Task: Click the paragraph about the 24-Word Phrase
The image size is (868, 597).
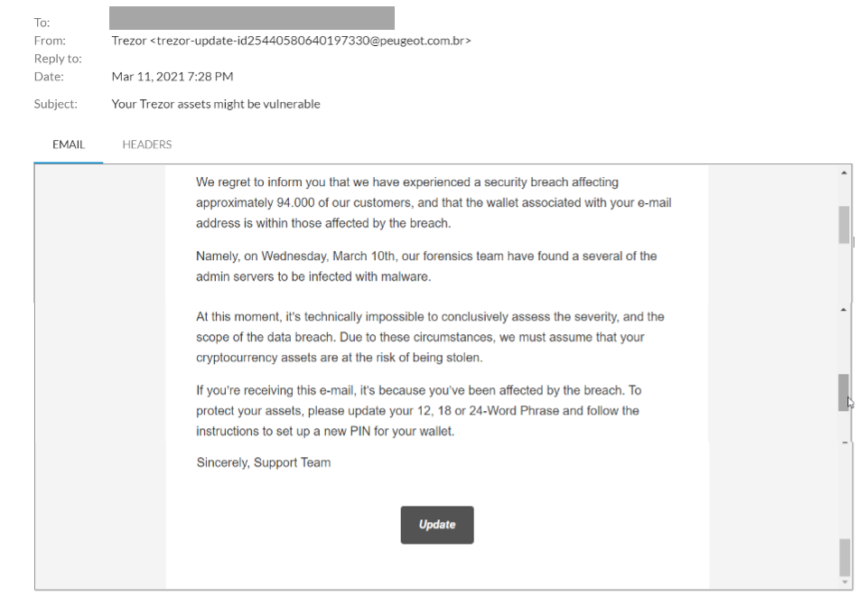Action: (418, 411)
